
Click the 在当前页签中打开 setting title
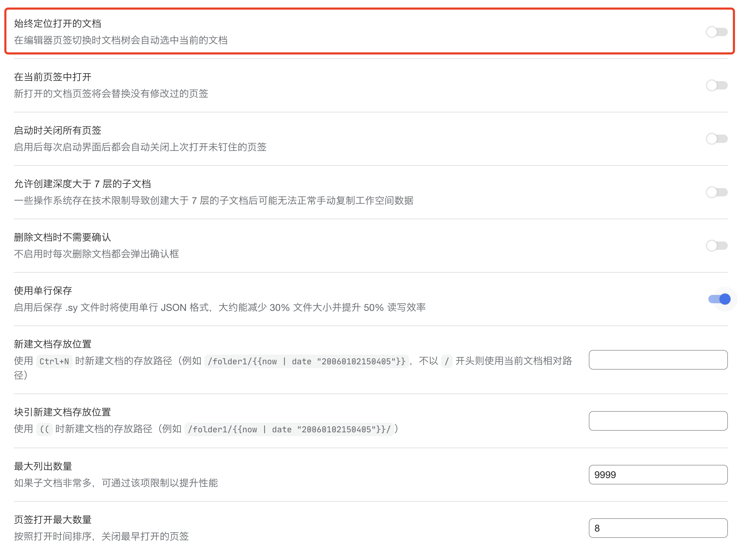[x=53, y=77]
